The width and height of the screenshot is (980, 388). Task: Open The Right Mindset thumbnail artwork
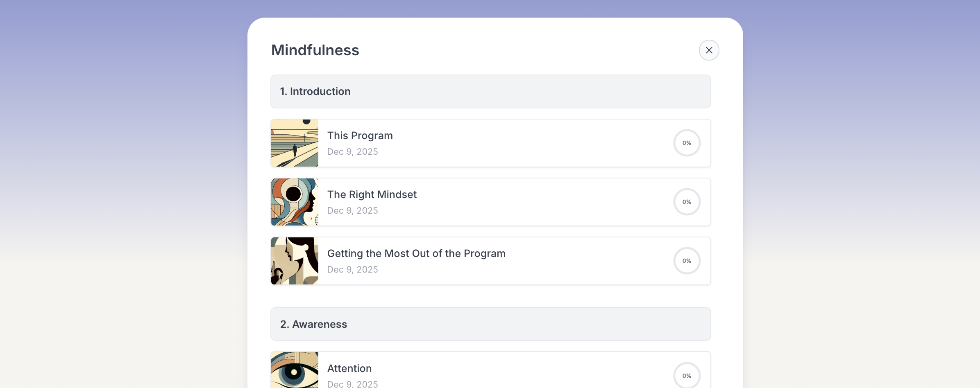295,202
